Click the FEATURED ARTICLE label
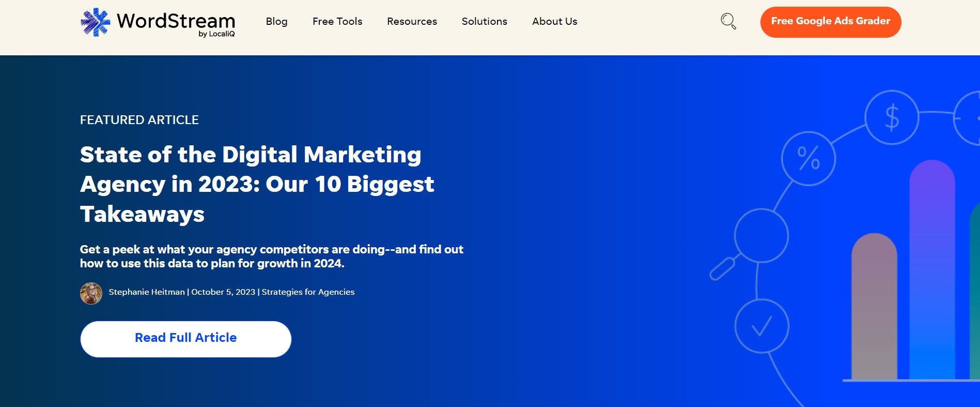 (x=139, y=120)
